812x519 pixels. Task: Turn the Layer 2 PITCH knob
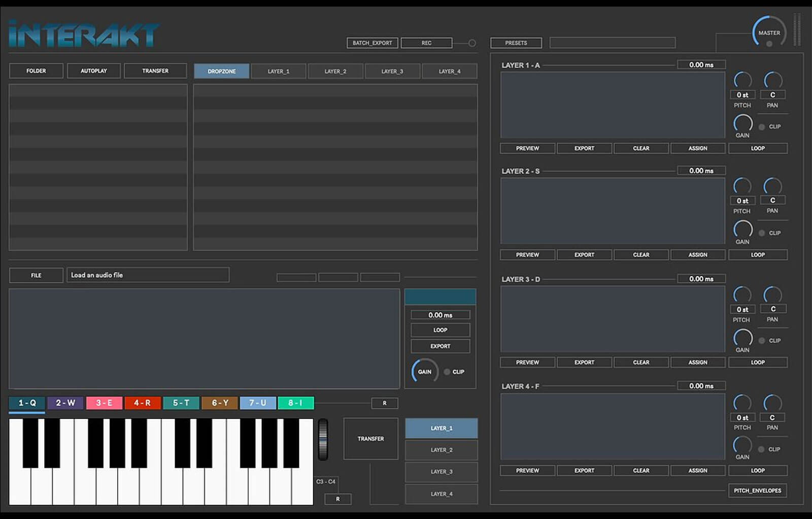pos(742,186)
